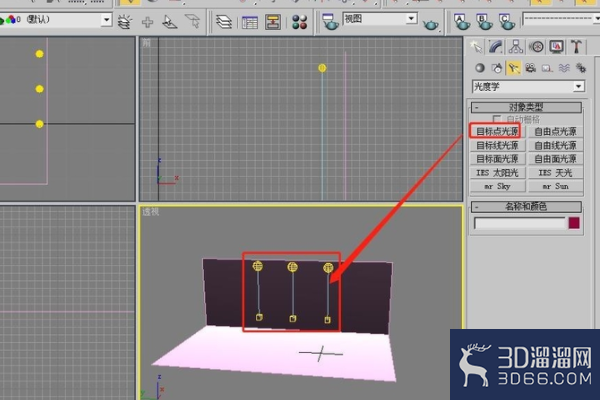Click the teapot A render preset icon

pos(461,22)
